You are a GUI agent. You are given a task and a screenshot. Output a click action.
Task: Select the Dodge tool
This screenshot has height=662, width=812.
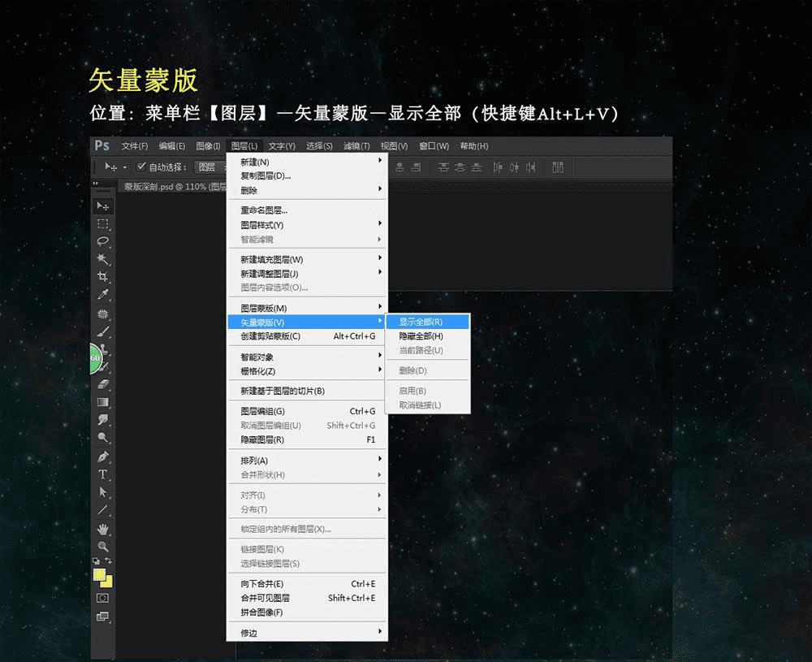[x=102, y=438]
